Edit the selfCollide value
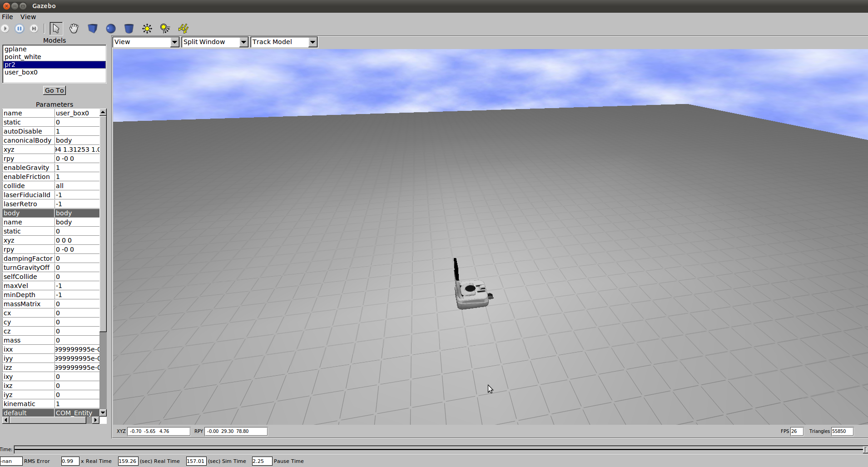868x467 pixels. click(x=77, y=277)
